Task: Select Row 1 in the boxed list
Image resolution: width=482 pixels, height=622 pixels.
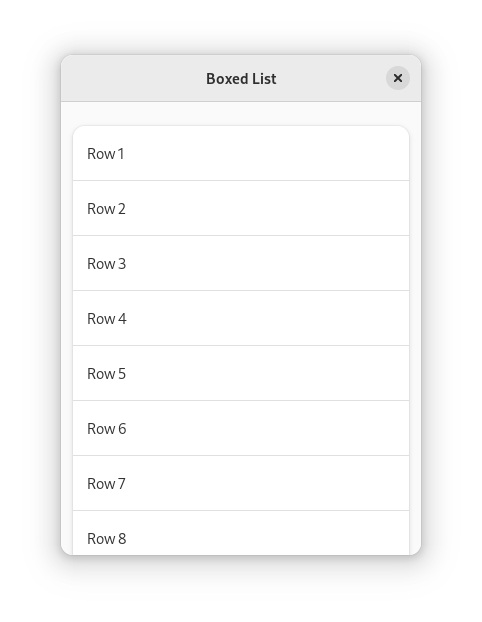Action: pyautogui.click(x=241, y=154)
